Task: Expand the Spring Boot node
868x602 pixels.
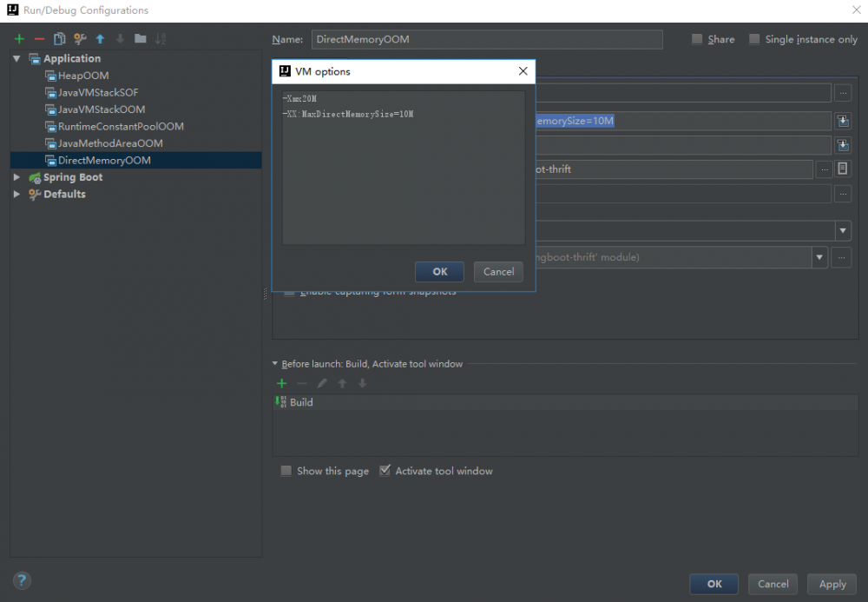Action: click(16, 177)
